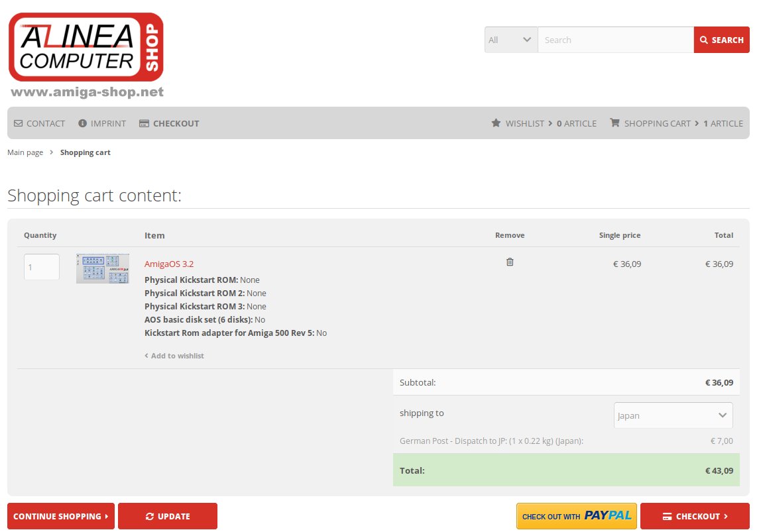
Task: Click the shopping cart icon
Action: pos(615,123)
